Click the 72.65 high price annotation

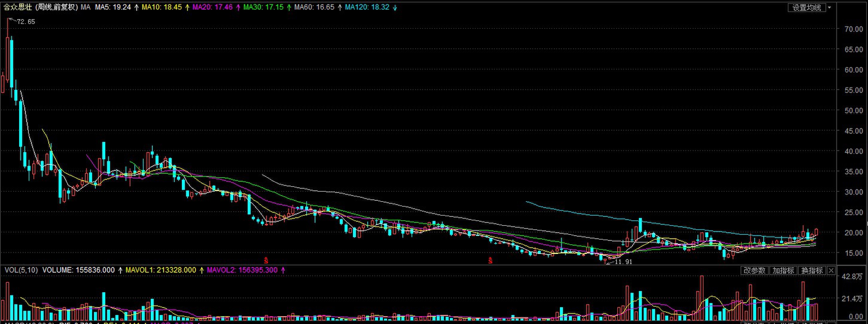coord(26,22)
